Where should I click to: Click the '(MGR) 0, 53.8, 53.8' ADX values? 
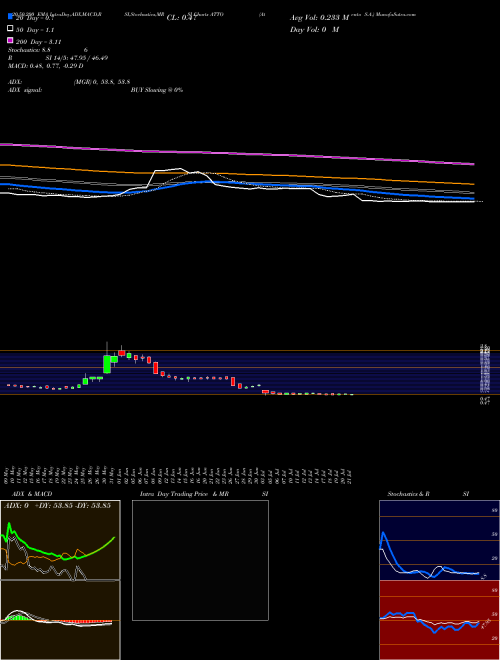(x=101, y=82)
